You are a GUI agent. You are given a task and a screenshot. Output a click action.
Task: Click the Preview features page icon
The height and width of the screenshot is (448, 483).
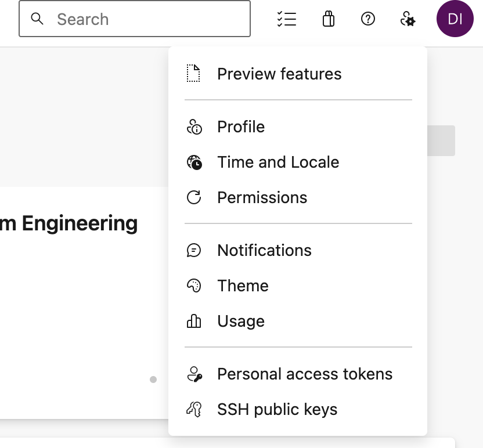(x=193, y=74)
